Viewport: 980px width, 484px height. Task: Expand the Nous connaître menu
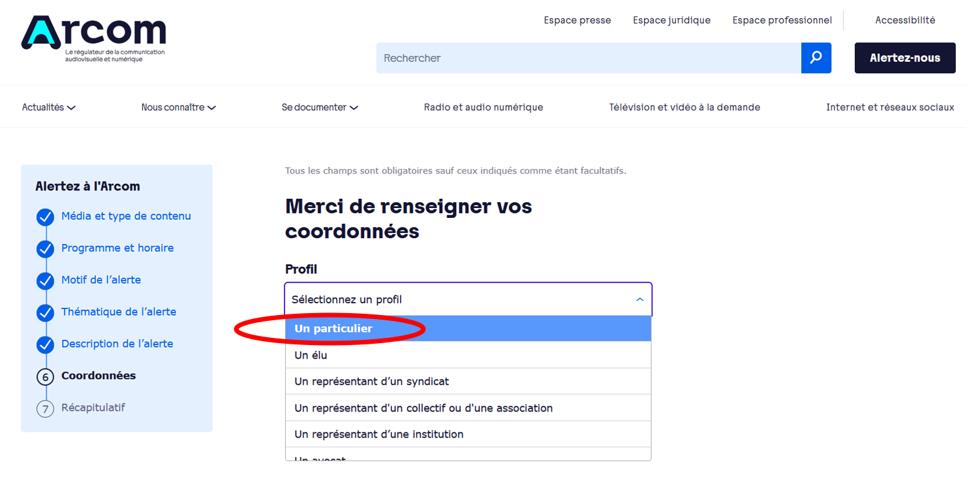tap(178, 108)
